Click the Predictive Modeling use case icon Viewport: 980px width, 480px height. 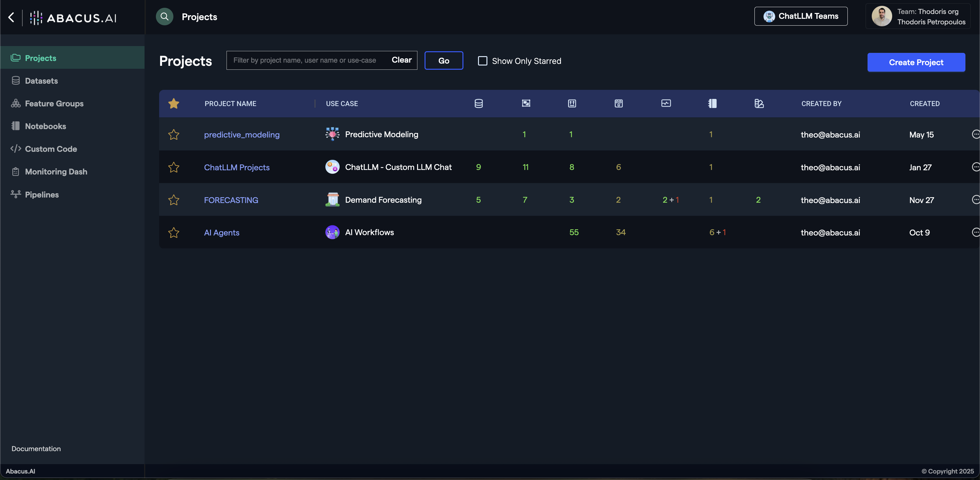coord(332,134)
